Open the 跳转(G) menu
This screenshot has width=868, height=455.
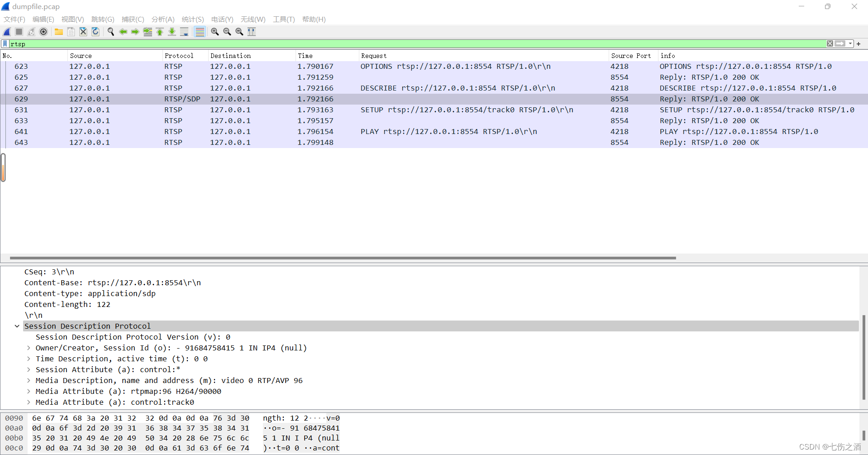[103, 19]
